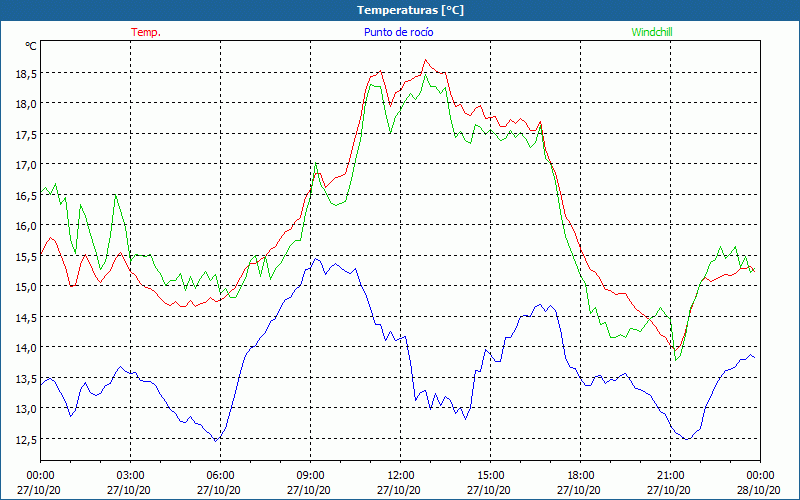The width and height of the screenshot is (800, 500).
Task: Click the 14,5 y-axis value
Action: [x=27, y=317]
